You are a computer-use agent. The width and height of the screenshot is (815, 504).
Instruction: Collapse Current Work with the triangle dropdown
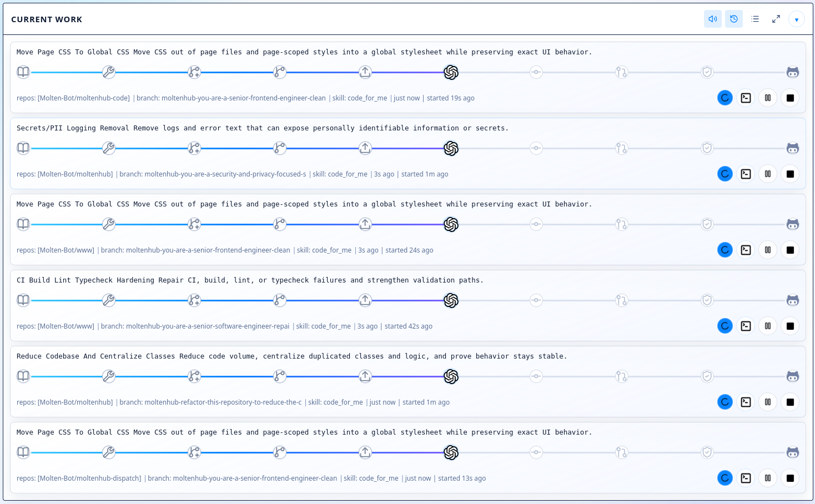point(797,19)
